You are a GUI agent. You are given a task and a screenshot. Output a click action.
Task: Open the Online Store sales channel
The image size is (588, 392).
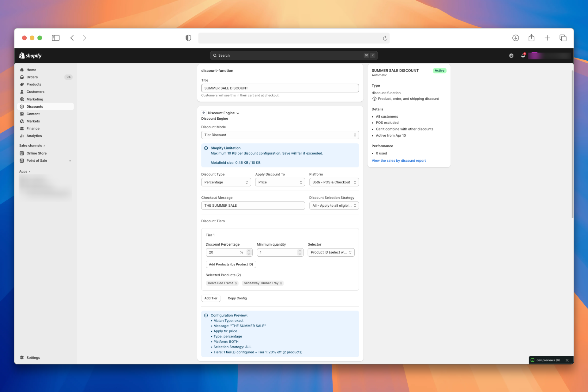pyautogui.click(x=36, y=153)
